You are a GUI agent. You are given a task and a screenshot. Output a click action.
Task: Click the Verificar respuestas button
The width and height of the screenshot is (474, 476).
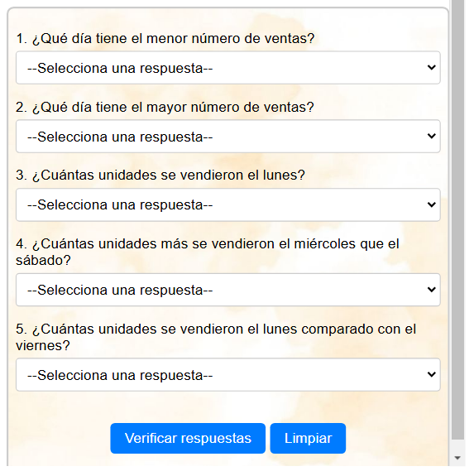click(x=188, y=439)
